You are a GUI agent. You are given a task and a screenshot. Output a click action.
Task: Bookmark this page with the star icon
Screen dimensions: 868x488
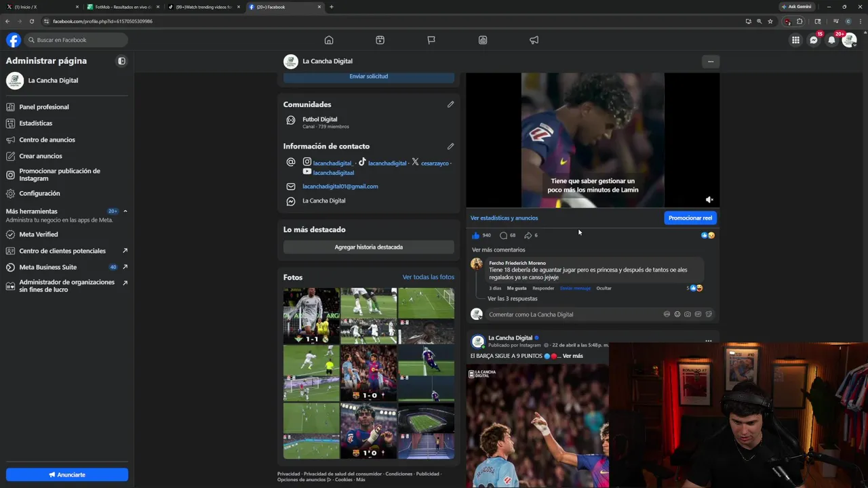click(770, 21)
